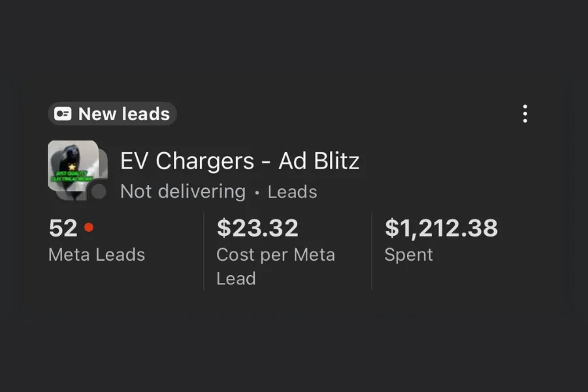The image size is (588, 392).
Task: Select the Meta Leads metric label
Action: click(x=97, y=255)
